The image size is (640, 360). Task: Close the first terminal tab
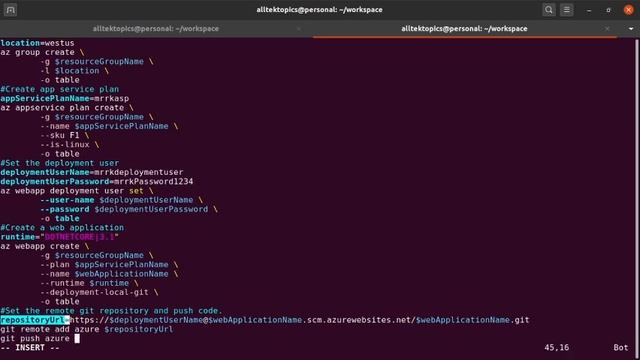click(x=299, y=29)
